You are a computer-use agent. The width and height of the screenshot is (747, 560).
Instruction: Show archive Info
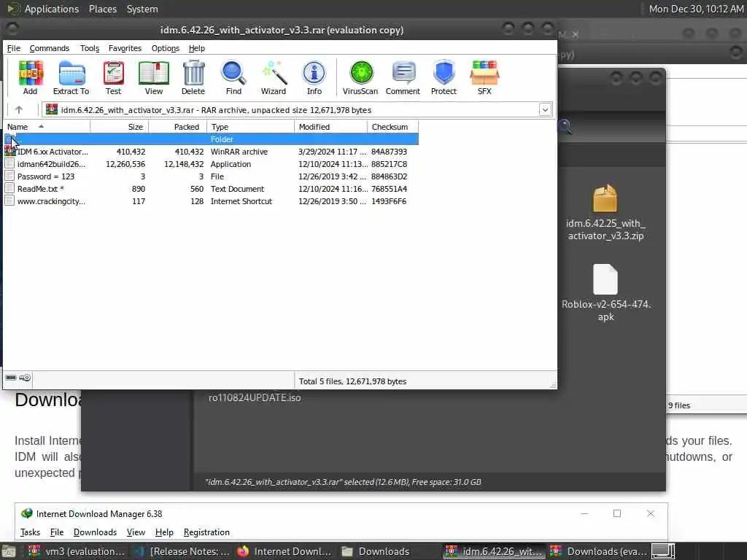point(314,77)
